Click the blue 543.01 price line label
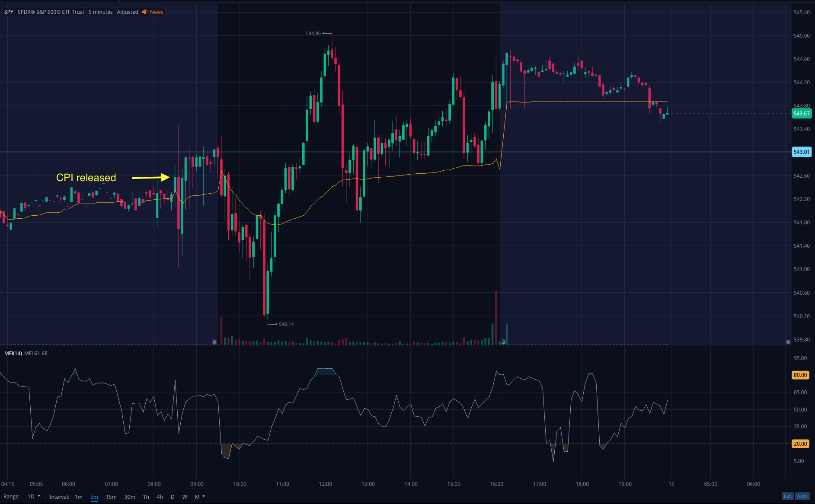The image size is (815, 504). [801, 152]
